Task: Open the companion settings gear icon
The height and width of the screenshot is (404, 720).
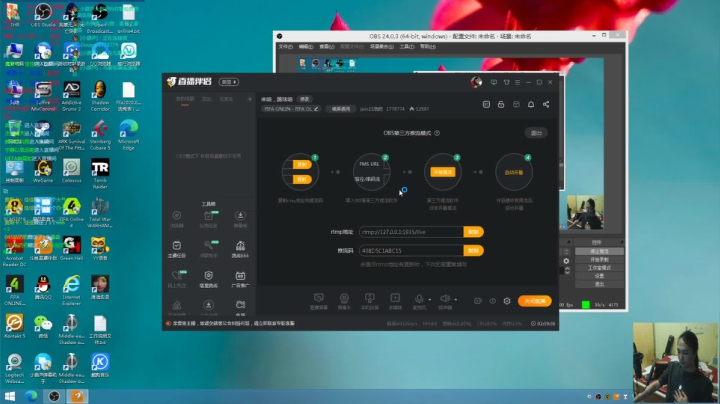Action: point(507,301)
